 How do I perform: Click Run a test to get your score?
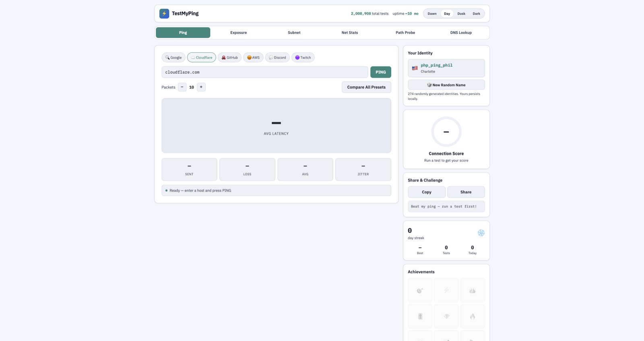tap(446, 161)
